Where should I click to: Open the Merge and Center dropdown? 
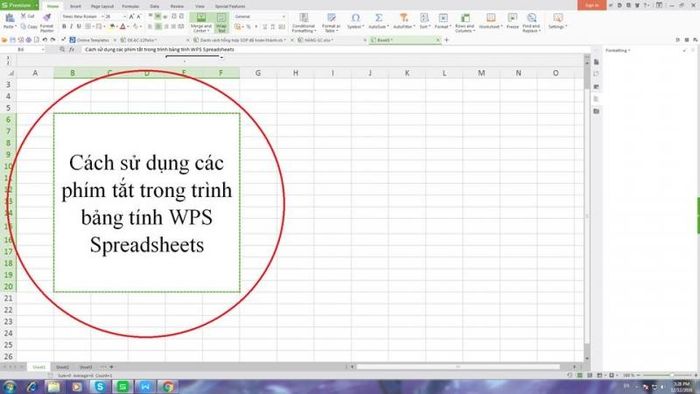[x=201, y=22]
